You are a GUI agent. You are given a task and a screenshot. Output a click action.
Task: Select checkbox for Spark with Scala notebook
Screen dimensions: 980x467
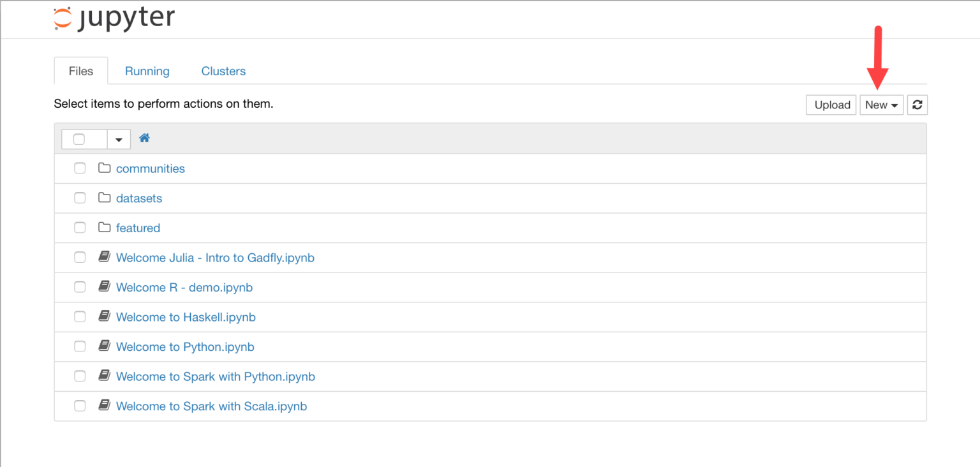coord(80,406)
